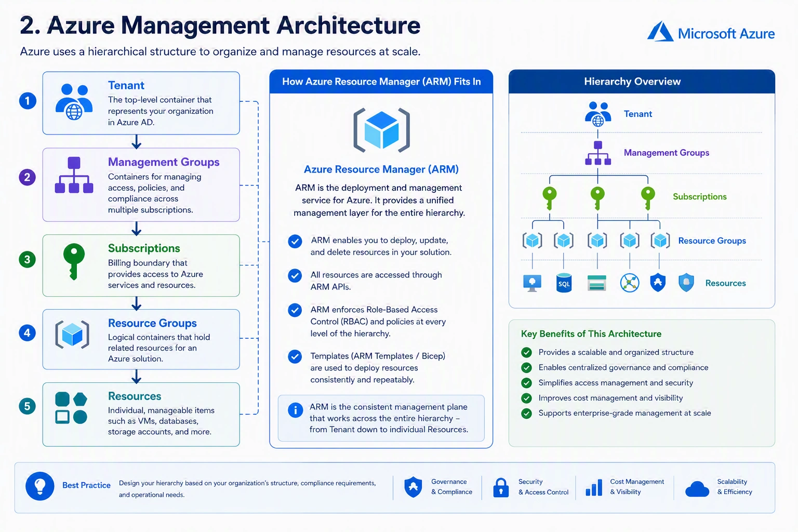Click the "Tenant" heading in the left card
The image size is (798, 532).
pos(126,85)
